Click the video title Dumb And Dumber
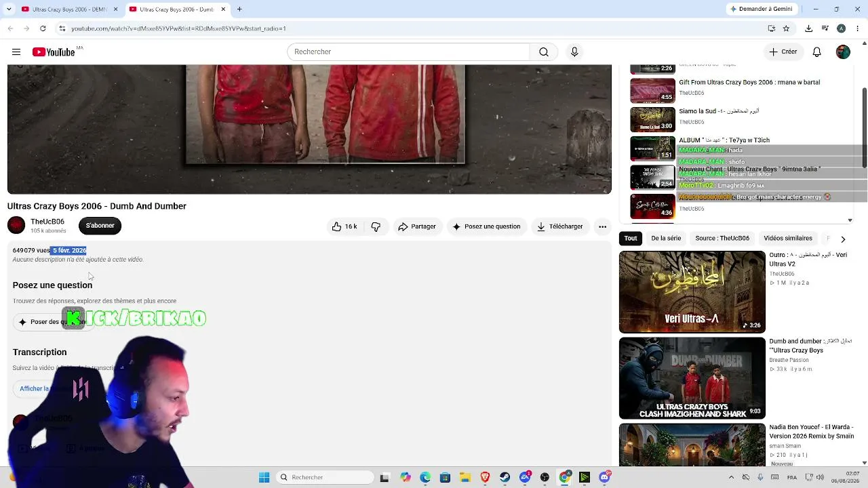The image size is (868, 488). tap(96, 206)
